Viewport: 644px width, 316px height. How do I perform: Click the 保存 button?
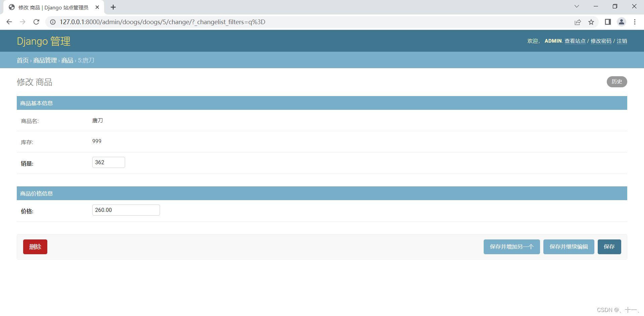pyautogui.click(x=609, y=247)
